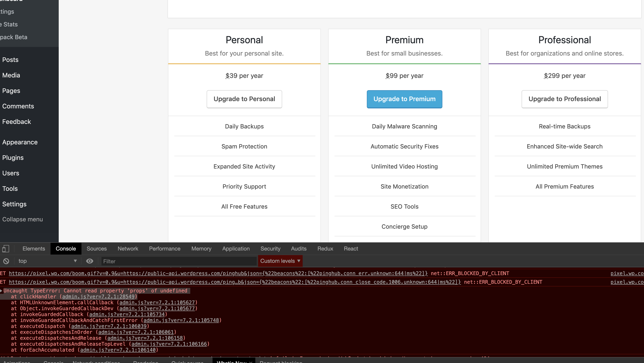This screenshot has width=644, height=363.
Task: Open admin.js:28549 clickHandler source link
Action: (98, 297)
